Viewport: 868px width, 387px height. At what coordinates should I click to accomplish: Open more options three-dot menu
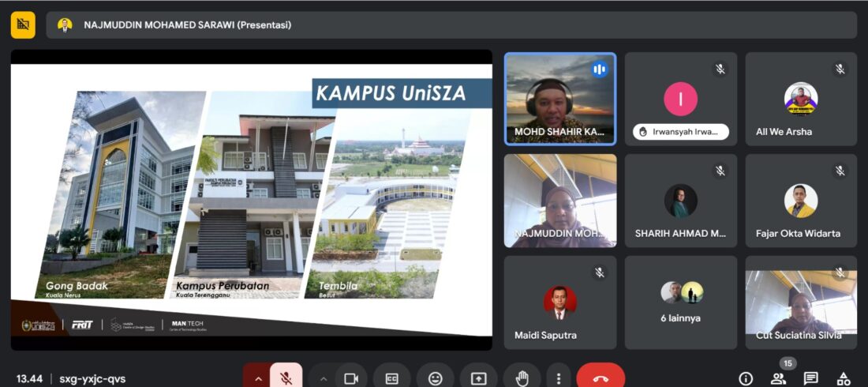[559, 378]
